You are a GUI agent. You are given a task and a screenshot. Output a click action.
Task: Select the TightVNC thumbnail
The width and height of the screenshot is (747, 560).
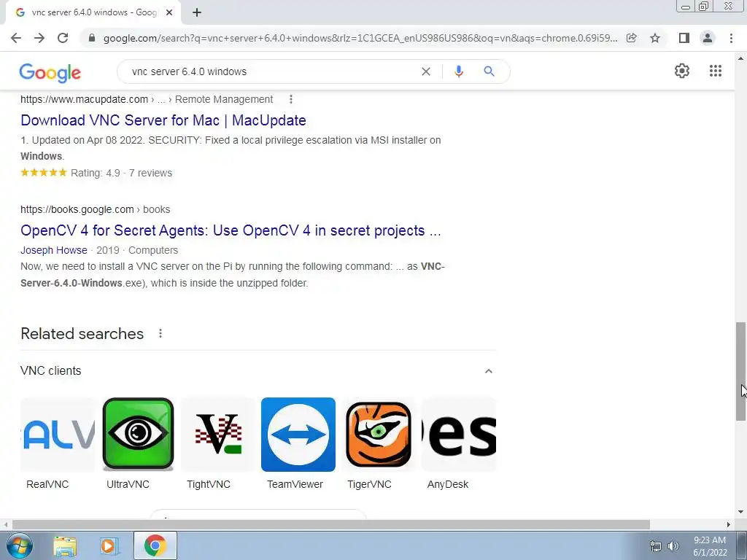point(218,435)
